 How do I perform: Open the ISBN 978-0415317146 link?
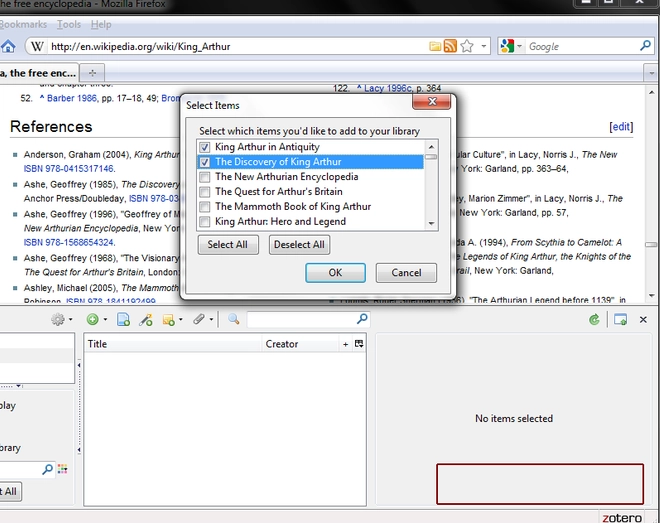[x=69, y=169]
